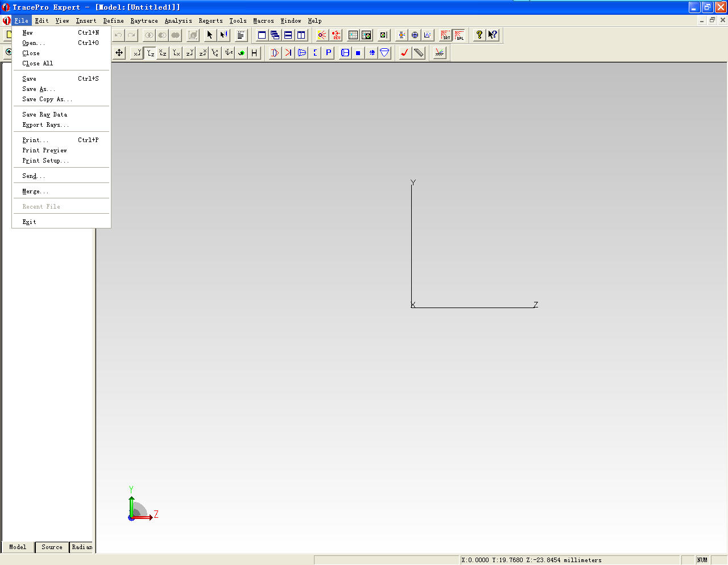Switch to the XZ view icon

click(163, 53)
